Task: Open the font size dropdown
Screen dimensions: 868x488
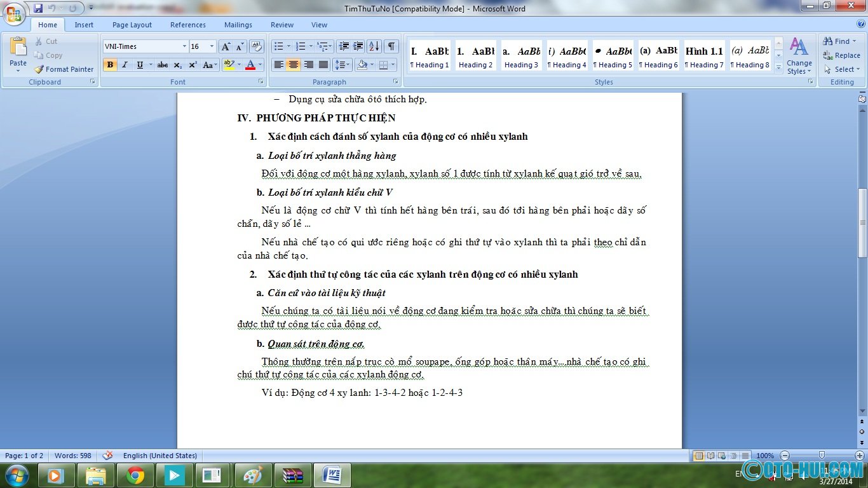Action: point(212,46)
